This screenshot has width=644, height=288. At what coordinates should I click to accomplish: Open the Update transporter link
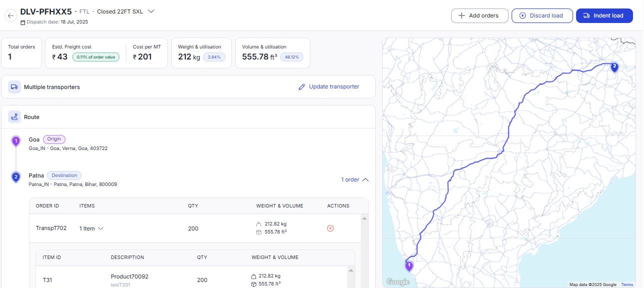tap(329, 86)
